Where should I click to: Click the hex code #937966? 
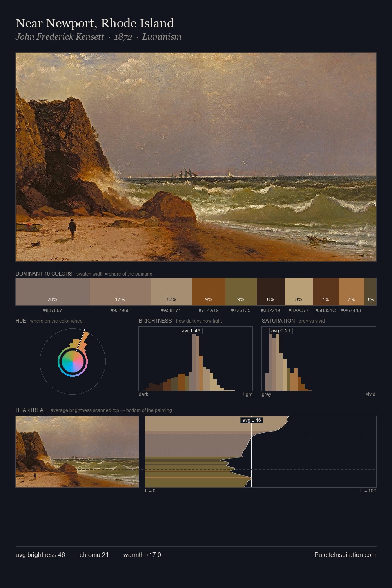pyautogui.click(x=120, y=310)
